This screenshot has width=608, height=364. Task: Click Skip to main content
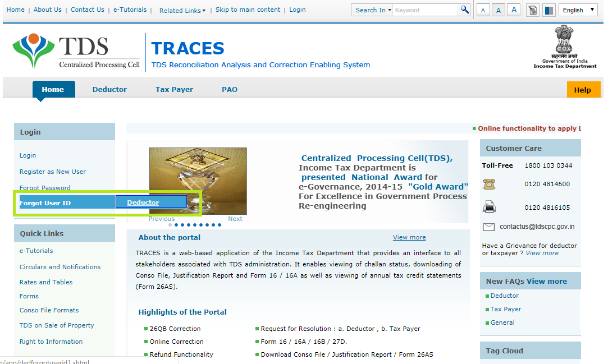point(248,10)
